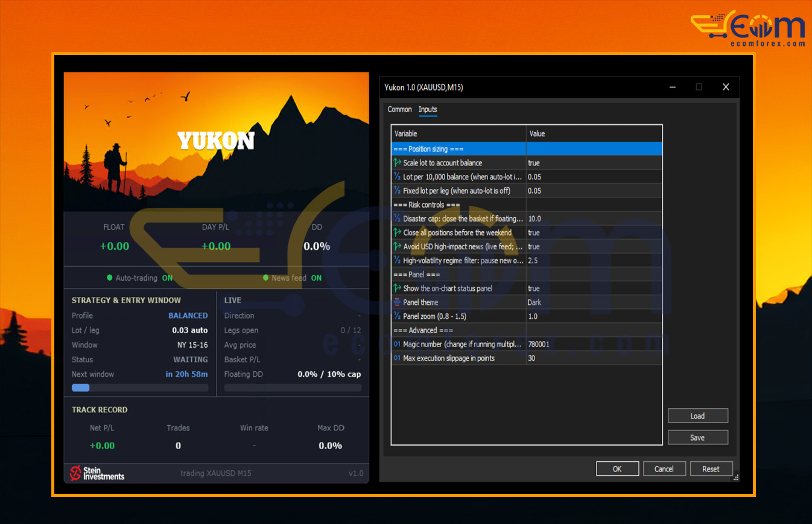Click the boolean icon beside Show the on-chart status panel

[x=397, y=289]
